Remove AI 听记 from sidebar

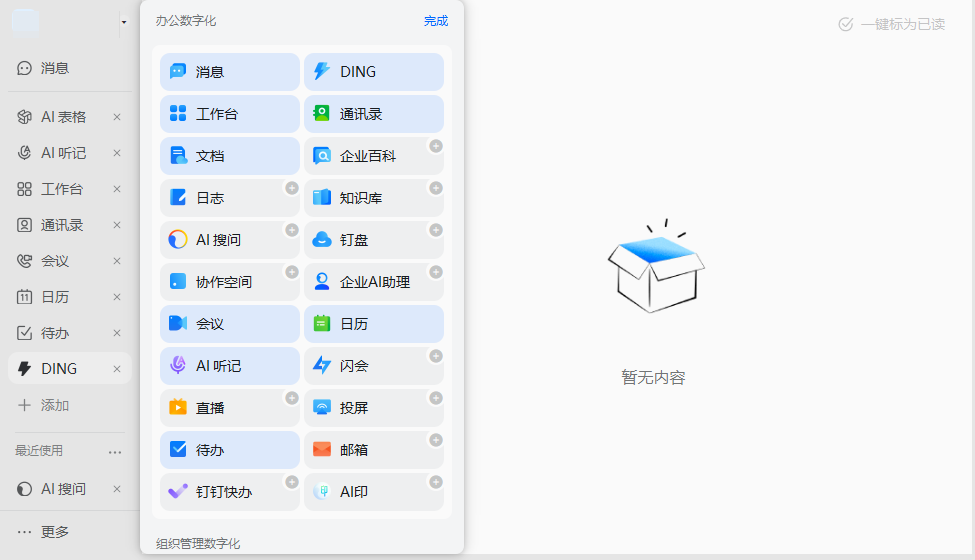click(117, 153)
